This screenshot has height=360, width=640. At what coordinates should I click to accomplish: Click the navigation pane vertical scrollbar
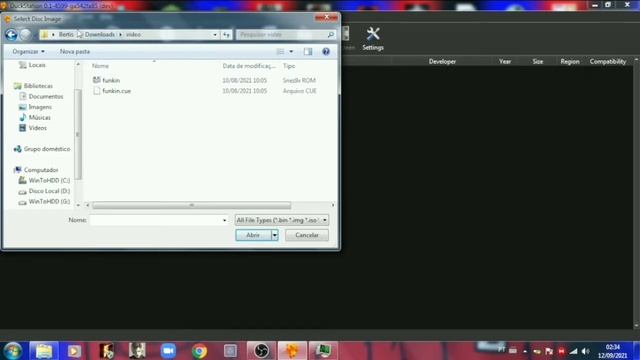tap(78, 134)
